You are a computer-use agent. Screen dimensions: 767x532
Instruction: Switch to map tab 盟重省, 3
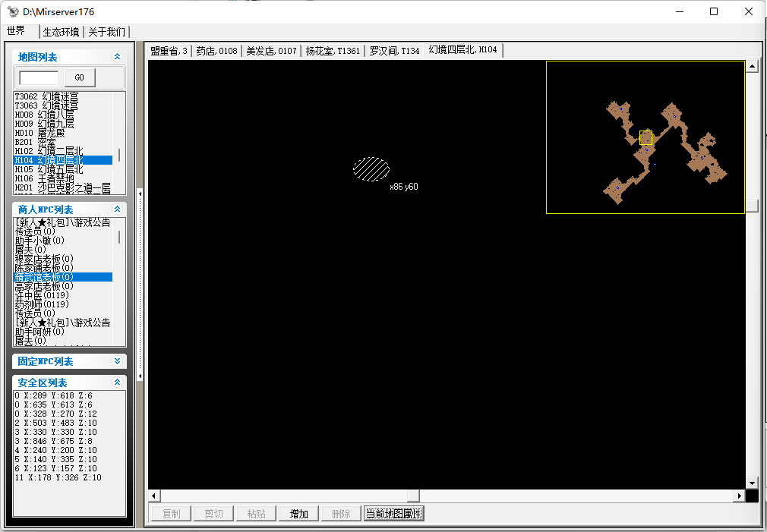(169, 51)
